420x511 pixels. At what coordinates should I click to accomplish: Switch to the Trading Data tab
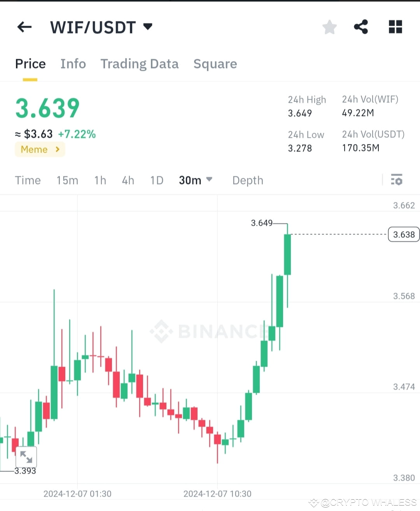pyautogui.click(x=140, y=64)
